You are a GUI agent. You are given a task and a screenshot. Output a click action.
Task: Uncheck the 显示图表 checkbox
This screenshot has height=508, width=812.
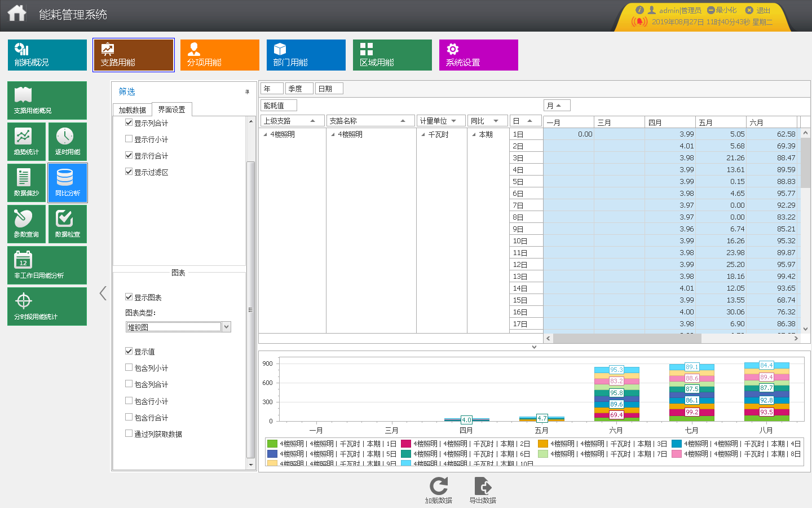pyautogui.click(x=129, y=297)
